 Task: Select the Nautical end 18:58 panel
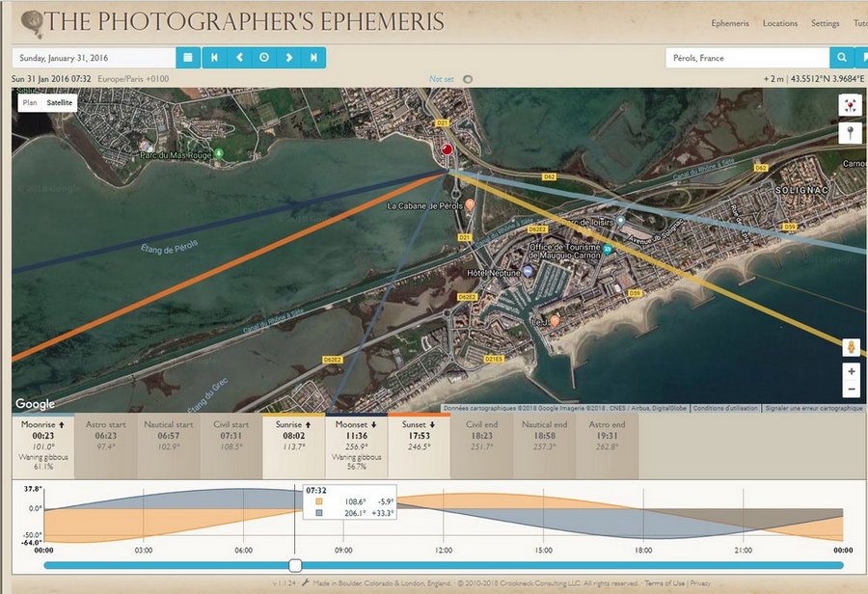pyautogui.click(x=544, y=445)
